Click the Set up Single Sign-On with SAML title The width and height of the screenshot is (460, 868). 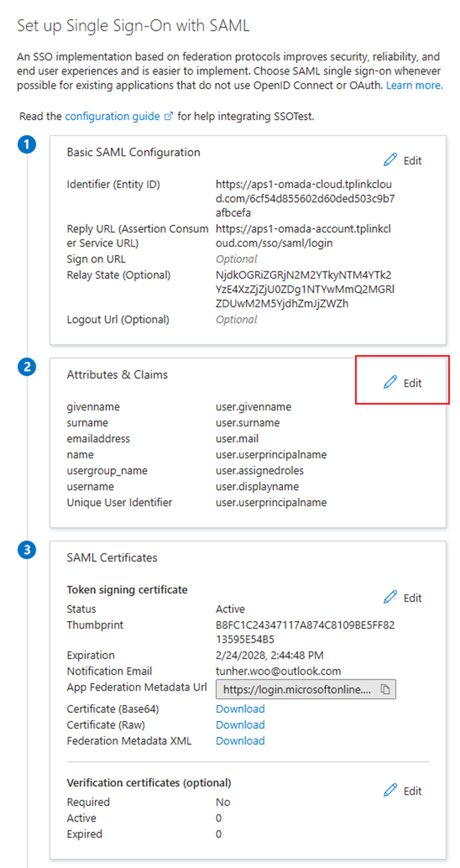pyautogui.click(x=133, y=26)
